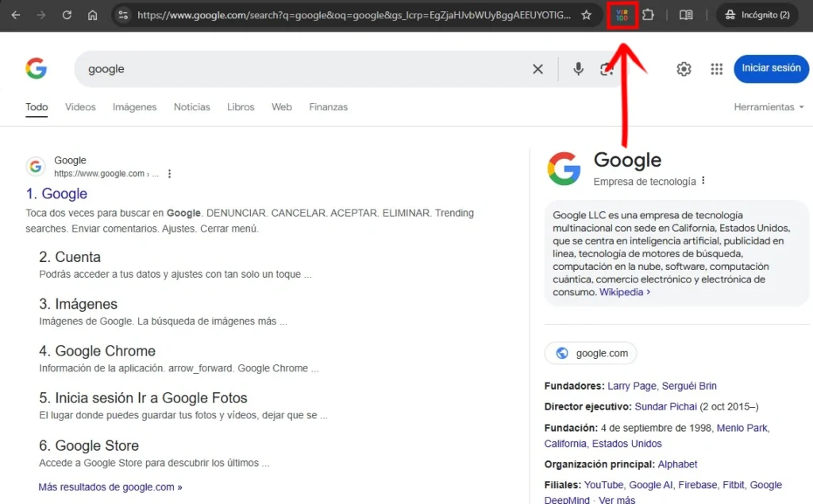Click in the Google search input field
Image resolution: width=813 pixels, height=504 pixels.
[302, 69]
